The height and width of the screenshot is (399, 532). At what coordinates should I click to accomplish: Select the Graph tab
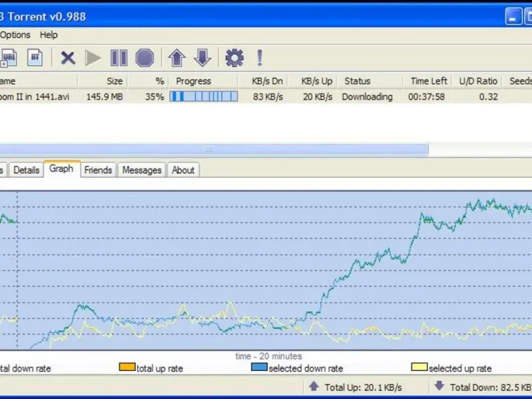tap(61, 169)
